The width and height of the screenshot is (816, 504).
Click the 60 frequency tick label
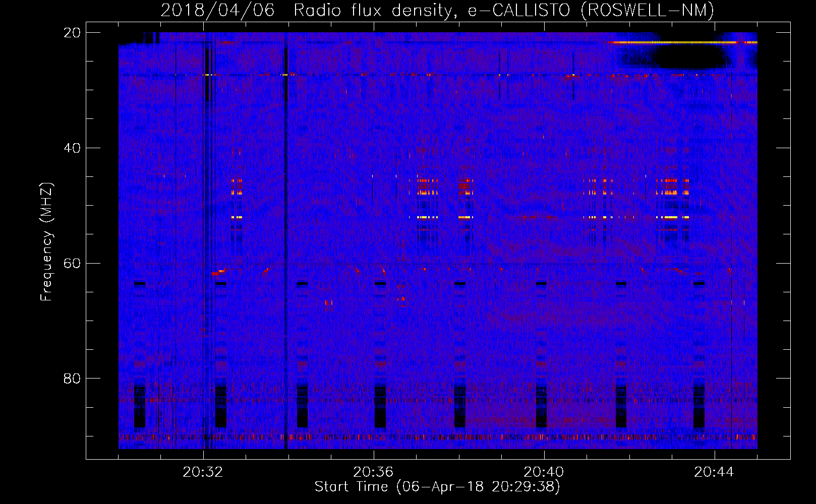point(72,263)
